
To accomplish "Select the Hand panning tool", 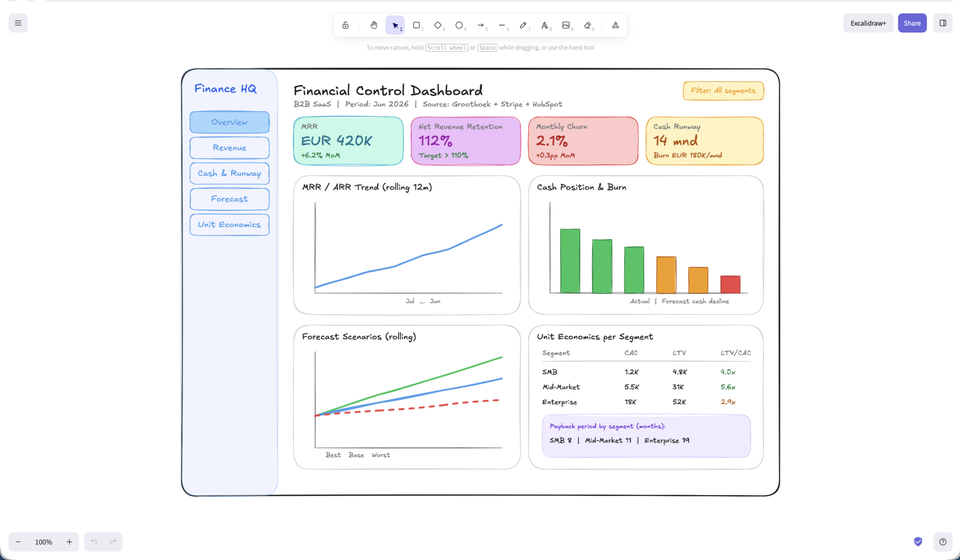I will [373, 25].
